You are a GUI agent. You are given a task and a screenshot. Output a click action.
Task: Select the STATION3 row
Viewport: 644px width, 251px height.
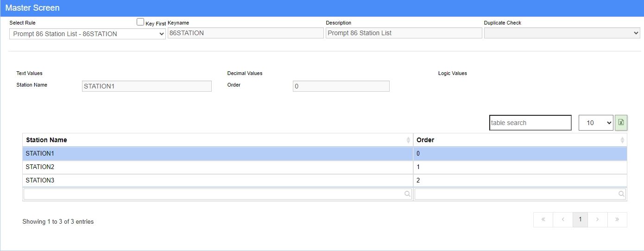[x=324, y=181]
